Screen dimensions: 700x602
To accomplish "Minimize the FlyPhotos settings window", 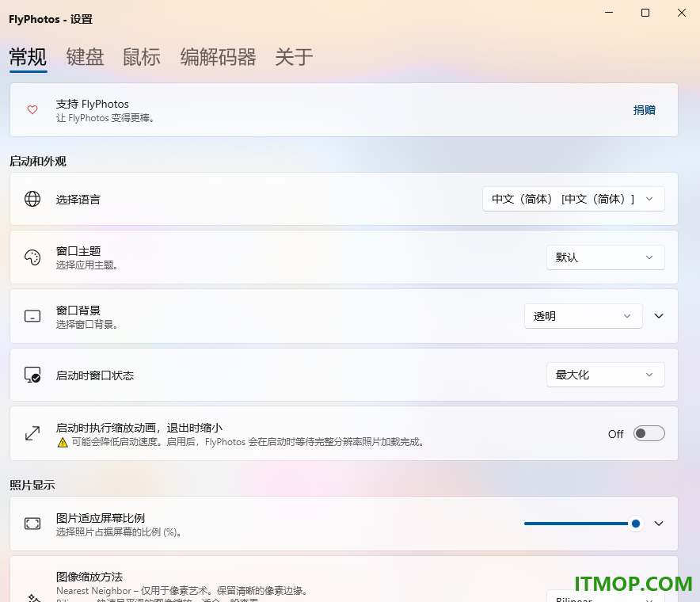I will (609, 13).
